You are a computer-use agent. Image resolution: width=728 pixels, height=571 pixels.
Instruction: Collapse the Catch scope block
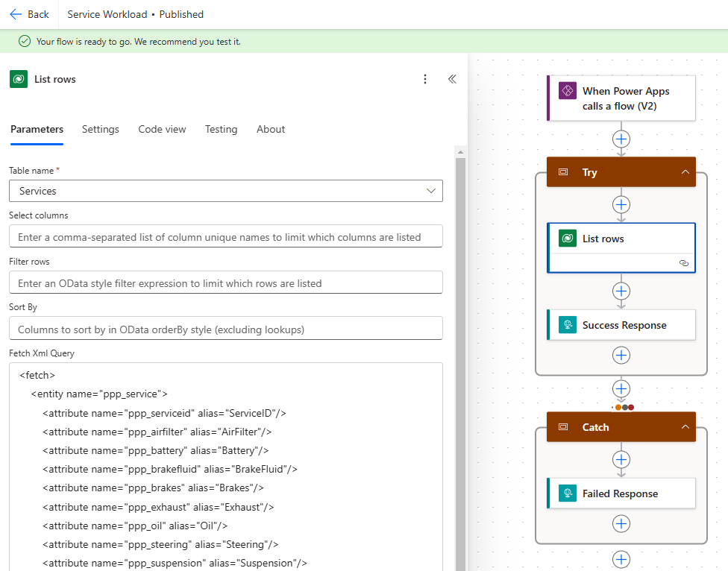click(x=685, y=427)
